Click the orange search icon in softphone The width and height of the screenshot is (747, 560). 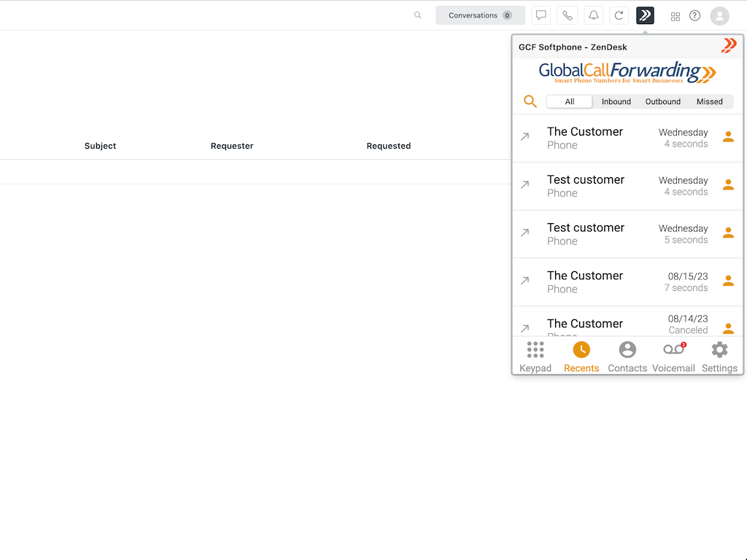[x=530, y=101]
